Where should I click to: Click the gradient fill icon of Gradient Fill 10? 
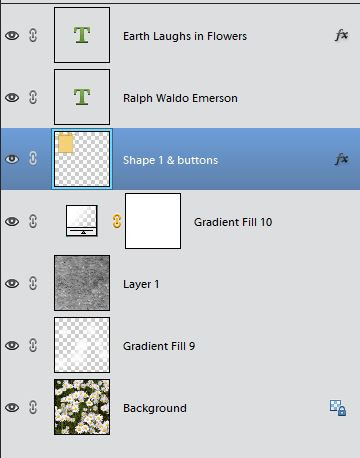coord(82,221)
